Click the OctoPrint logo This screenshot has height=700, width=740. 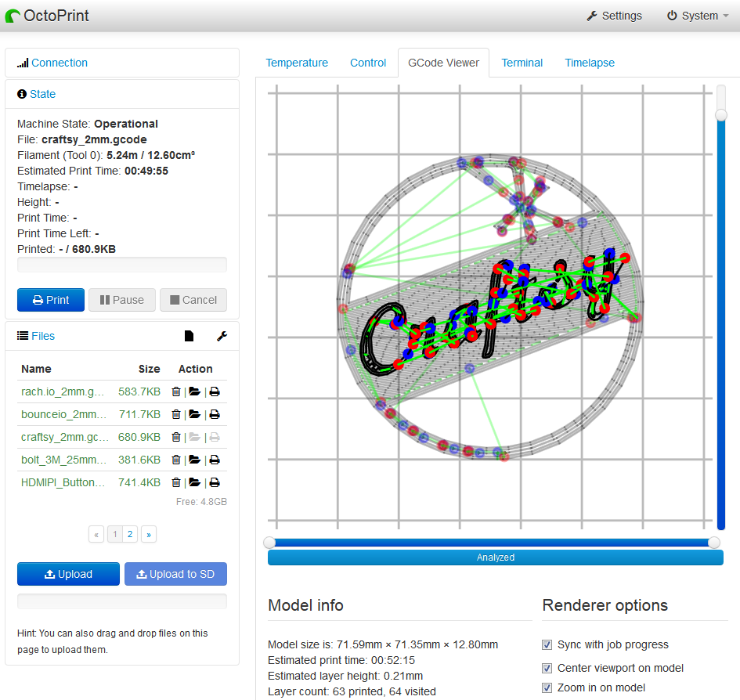47,16
